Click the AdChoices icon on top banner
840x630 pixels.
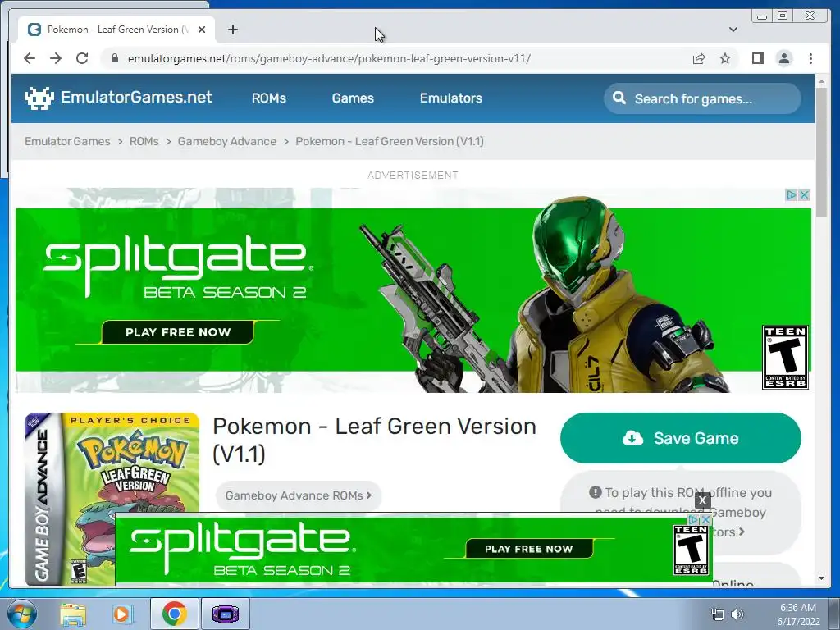[x=791, y=195]
